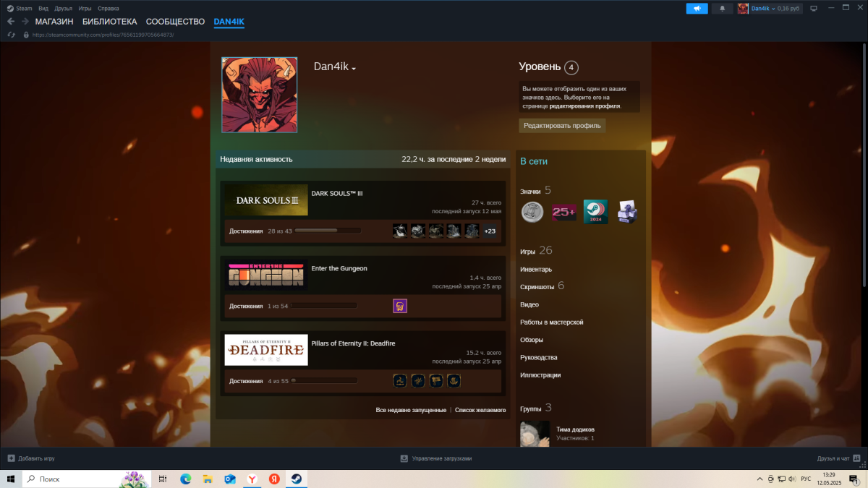Open the Видео link
868x488 pixels.
pyautogui.click(x=529, y=304)
